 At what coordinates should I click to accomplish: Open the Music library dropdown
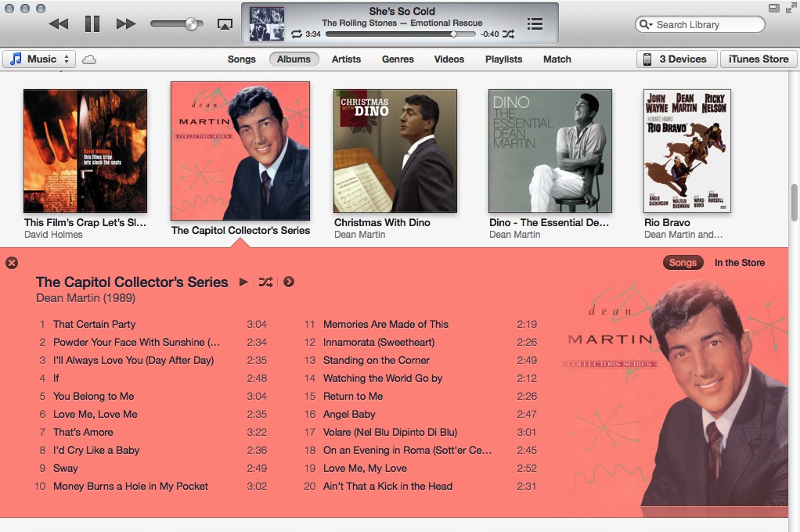39,59
